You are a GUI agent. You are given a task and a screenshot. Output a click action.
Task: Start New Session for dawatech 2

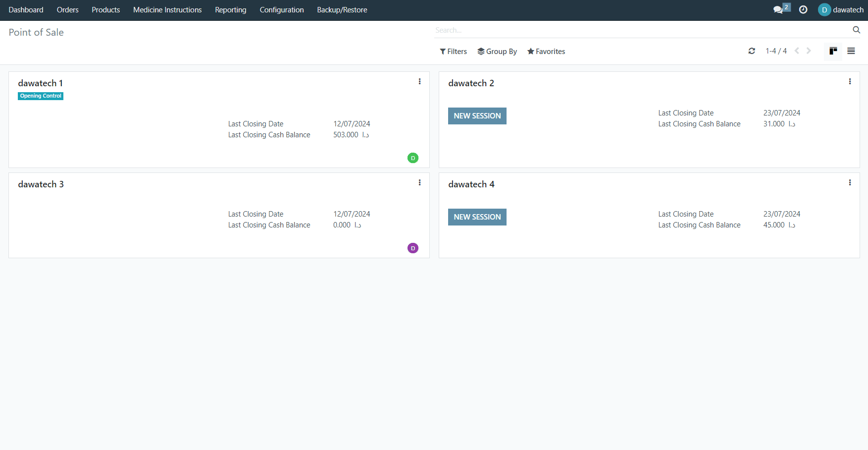click(477, 116)
